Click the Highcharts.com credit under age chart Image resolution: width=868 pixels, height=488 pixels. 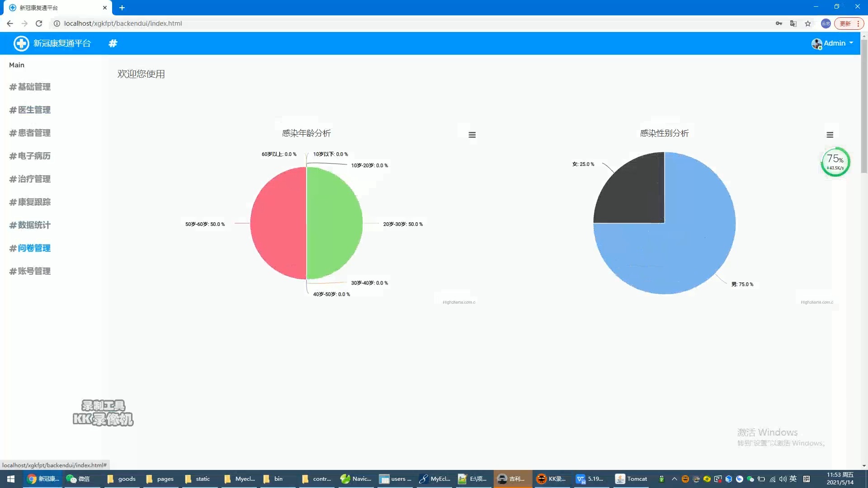pyautogui.click(x=459, y=302)
